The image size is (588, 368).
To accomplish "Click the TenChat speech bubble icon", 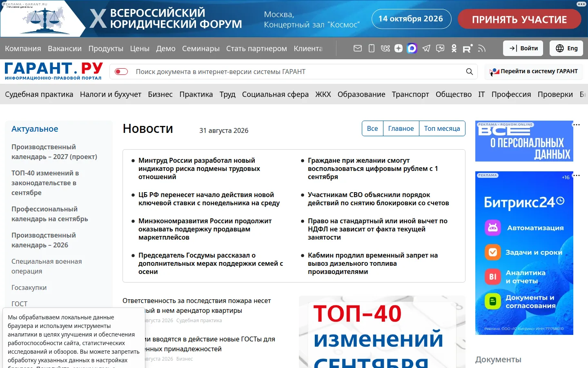I will (440, 48).
